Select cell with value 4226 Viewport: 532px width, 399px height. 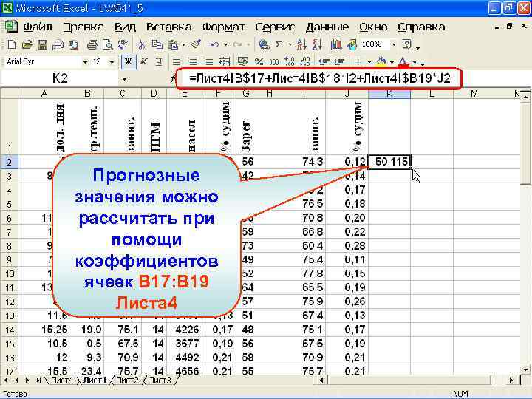[x=184, y=330]
